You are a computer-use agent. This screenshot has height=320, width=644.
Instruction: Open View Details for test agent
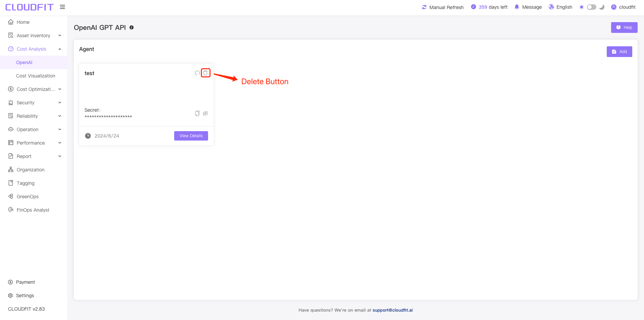pos(191,136)
